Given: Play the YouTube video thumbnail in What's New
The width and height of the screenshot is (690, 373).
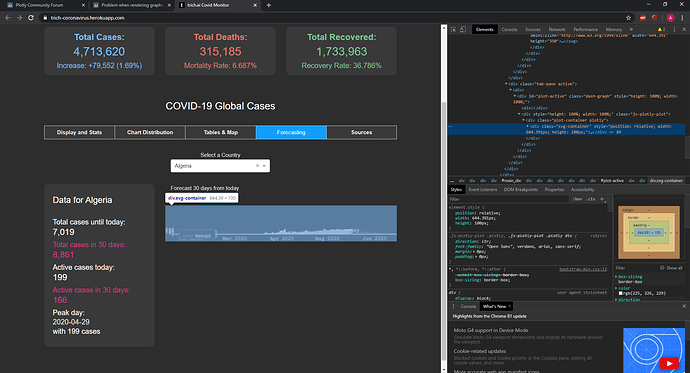Looking at the screenshot, I should pos(669,363).
